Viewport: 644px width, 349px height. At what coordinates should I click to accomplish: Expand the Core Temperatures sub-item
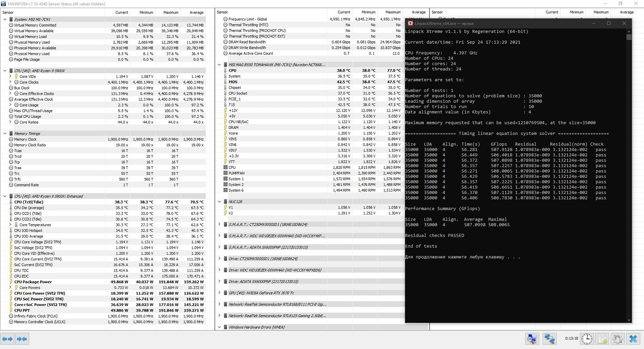(10, 225)
